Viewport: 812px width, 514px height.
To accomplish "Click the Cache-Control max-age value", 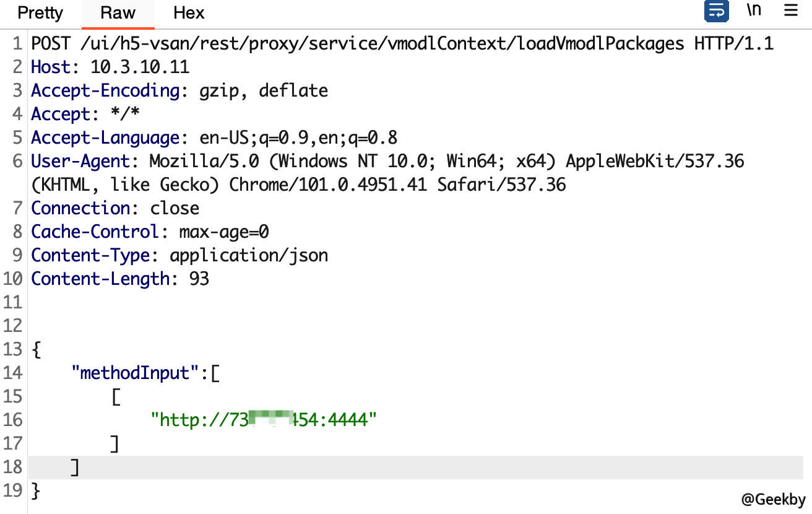I will (x=224, y=232).
